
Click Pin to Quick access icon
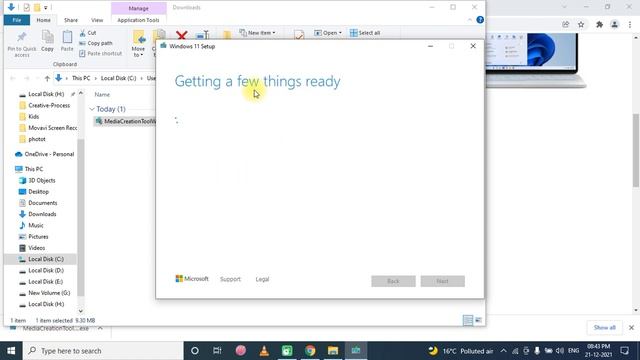point(22,37)
